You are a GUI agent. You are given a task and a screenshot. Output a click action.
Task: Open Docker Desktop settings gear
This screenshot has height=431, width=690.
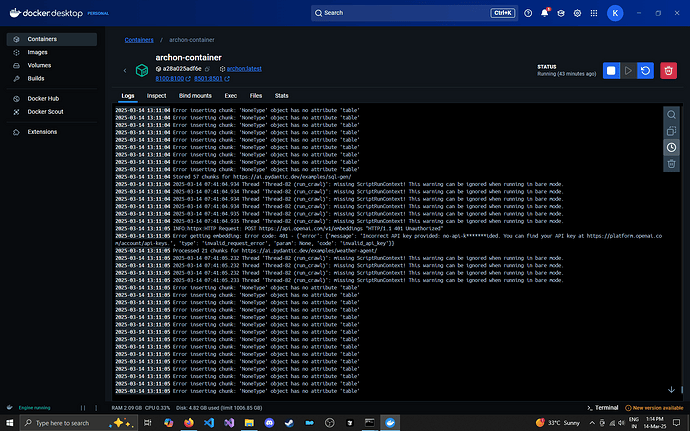coord(577,13)
